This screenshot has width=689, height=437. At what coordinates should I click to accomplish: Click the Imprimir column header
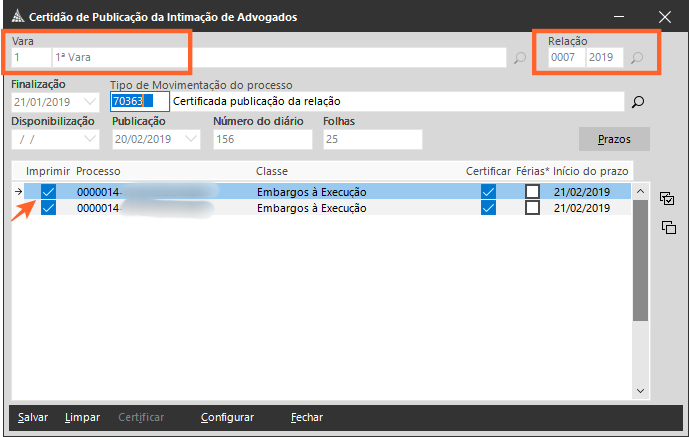point(48,171)
